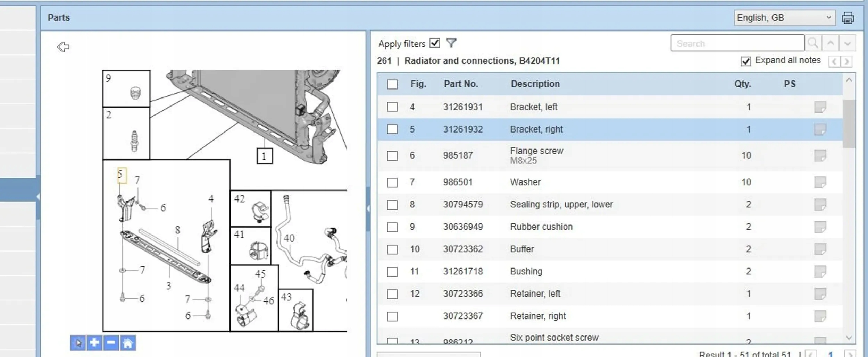The width and height of the screenshot is (868, 357).
Task: Jump to the previous search match
Action: pos(830,43)
